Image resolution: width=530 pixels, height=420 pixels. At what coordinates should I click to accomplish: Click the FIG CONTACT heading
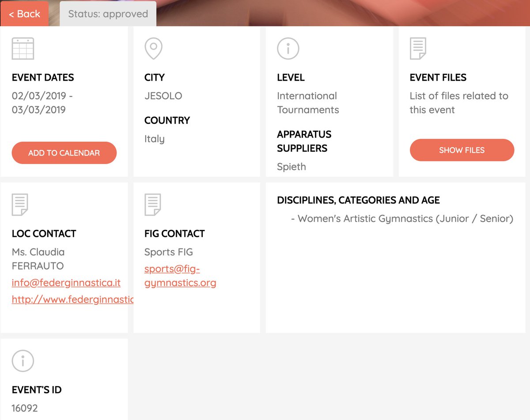pyautogui.click(x=174, y=233)
